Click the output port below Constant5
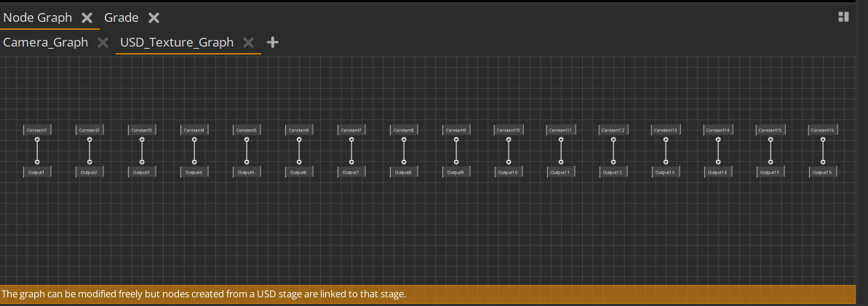This screenshot has width=868, height=306. coord(247,139)
